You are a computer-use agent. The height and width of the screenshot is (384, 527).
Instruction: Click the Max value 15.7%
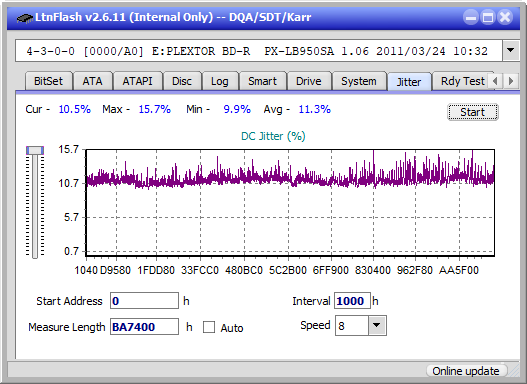coord(155,109)
